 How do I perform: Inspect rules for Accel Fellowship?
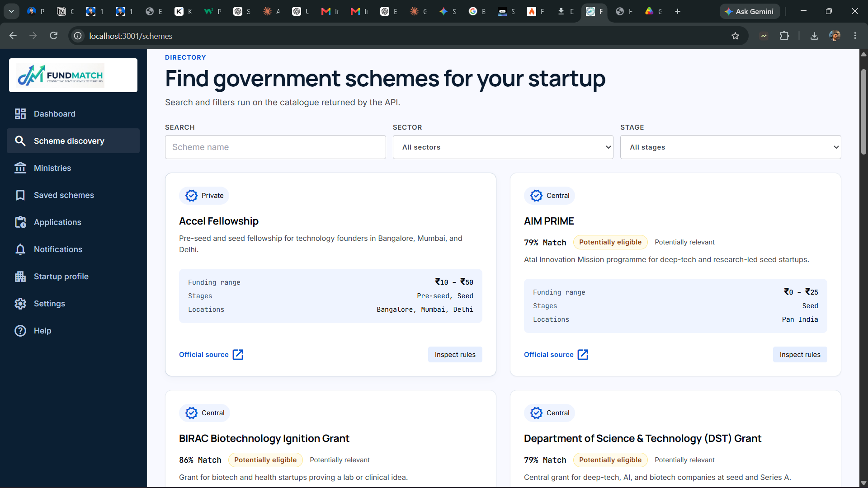(455, 355)
